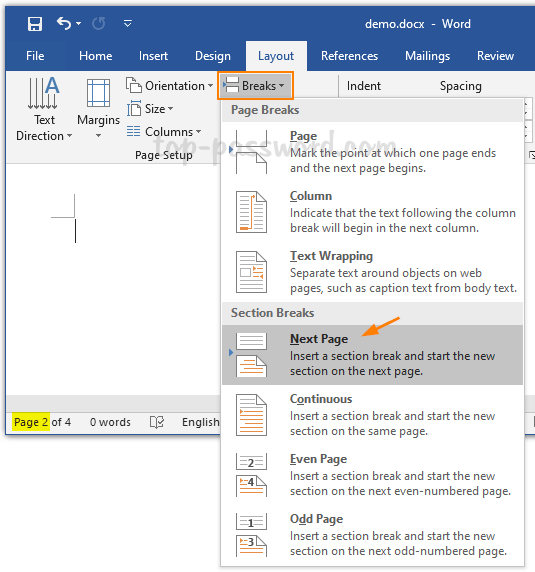535x572 pixels.
Task: Open the Margins button
Action: click(98, 109)
